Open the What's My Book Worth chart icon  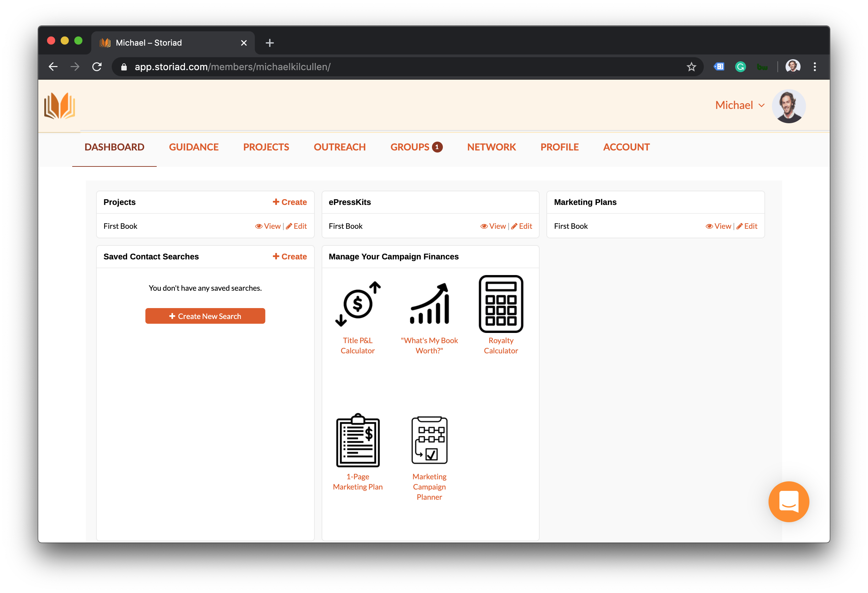click(x=429, y=304)
